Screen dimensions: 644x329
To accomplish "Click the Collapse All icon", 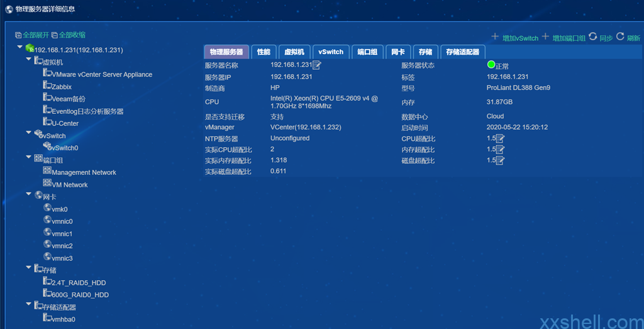I will coord(55,35).
